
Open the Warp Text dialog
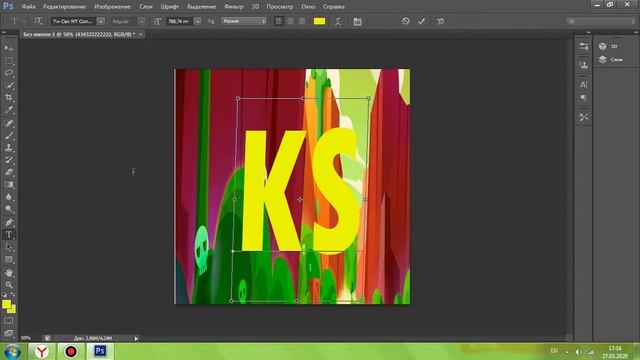pyautogui.click(x=338, y=21)
